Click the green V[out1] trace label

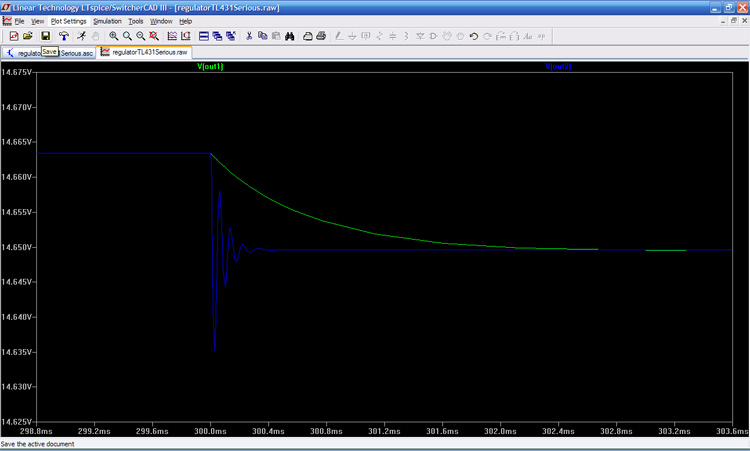210,66
